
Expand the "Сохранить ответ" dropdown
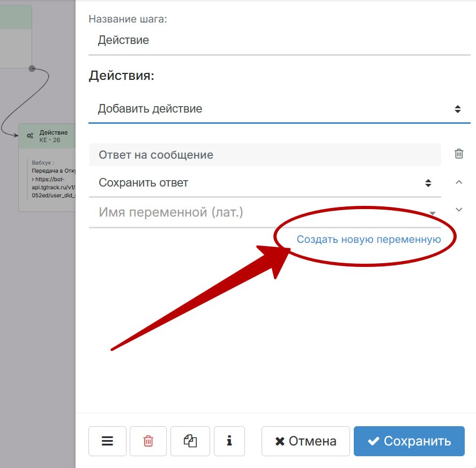point(265,183)
